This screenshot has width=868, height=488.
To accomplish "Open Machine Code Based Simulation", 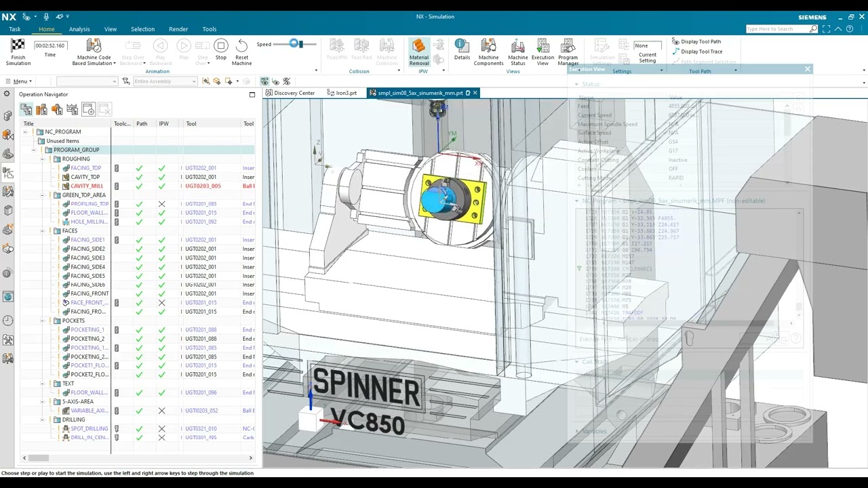I will click(x=94, y=52).
